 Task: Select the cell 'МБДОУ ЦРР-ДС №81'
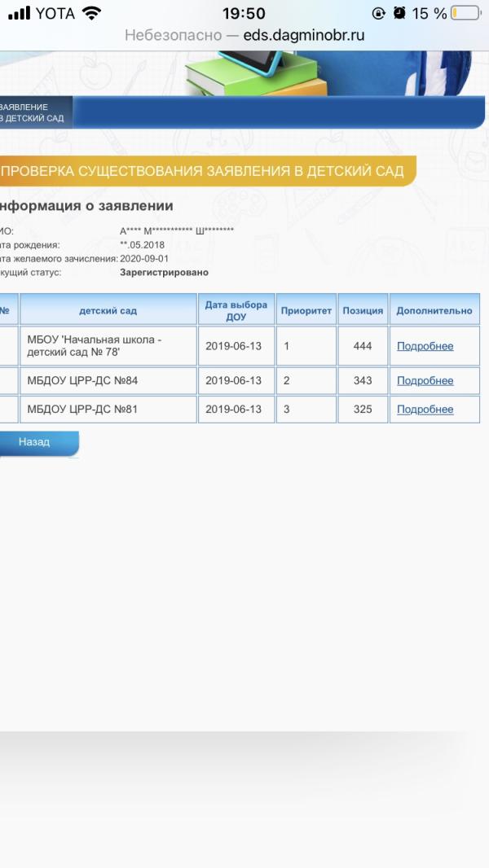click(x=108, y=409)
